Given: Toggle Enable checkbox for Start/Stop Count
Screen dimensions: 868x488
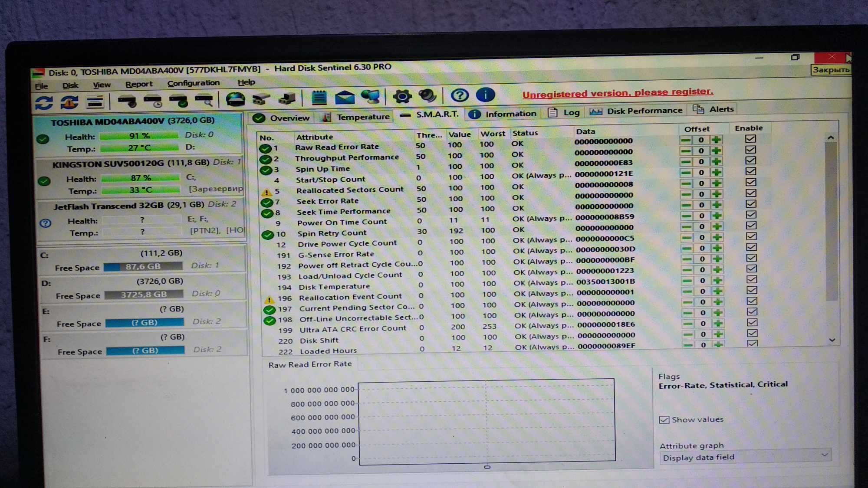Looking at the screenshot, I should (x=751, y=171).
